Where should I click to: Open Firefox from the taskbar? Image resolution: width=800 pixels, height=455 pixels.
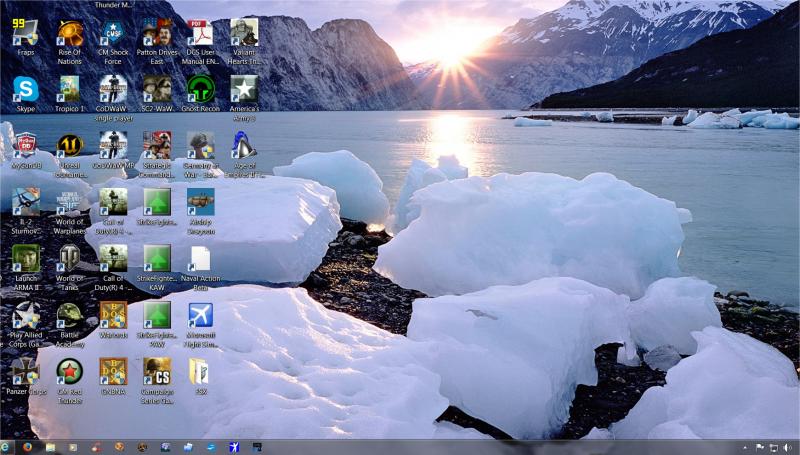(27, 447)
